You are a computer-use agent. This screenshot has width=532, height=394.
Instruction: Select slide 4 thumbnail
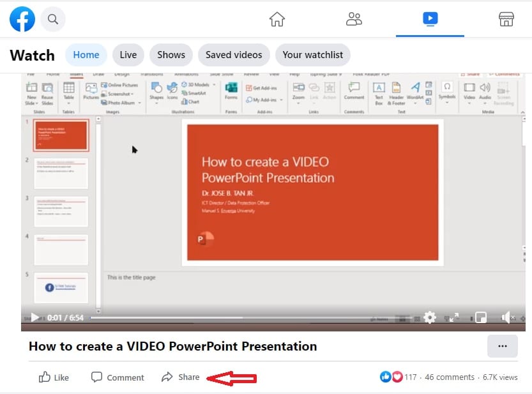[61, 250]
